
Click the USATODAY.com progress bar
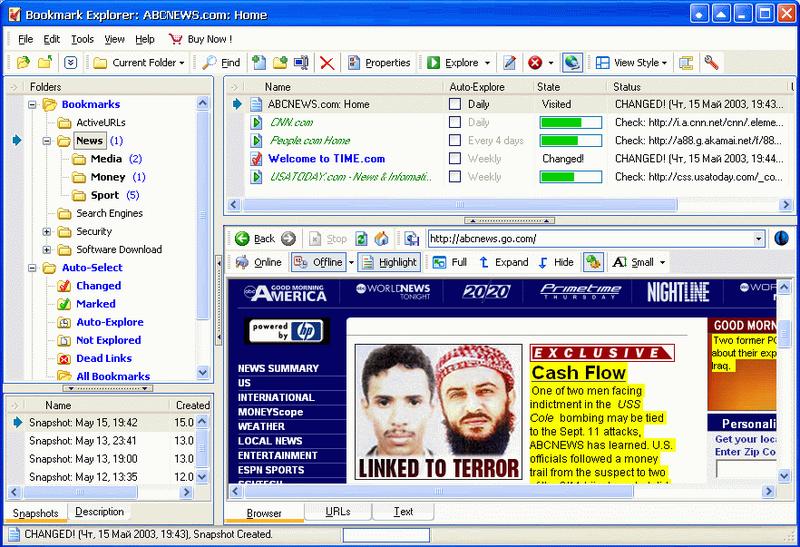[570, 177]
